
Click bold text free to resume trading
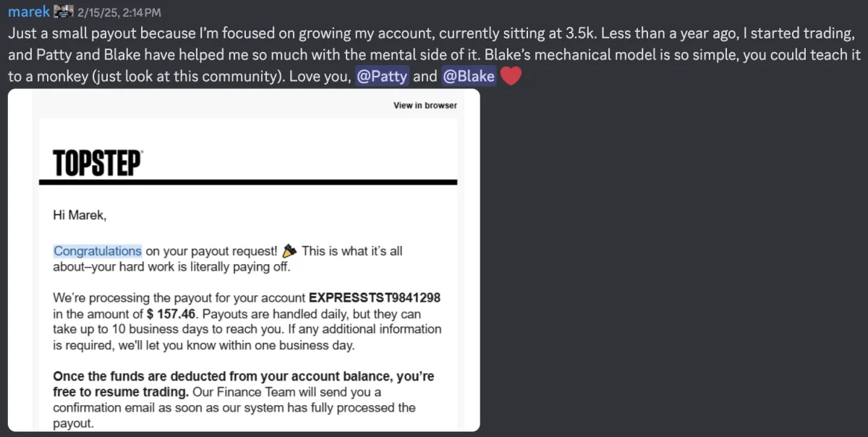tap(121, 392)
